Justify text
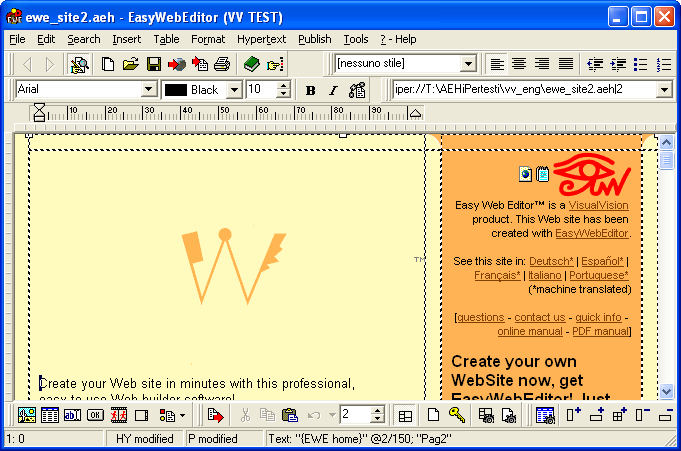681x451 pixels. (x=565, y=64)
